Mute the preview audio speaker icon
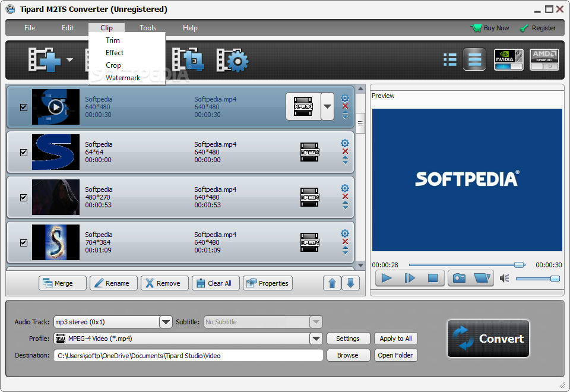Viewport: 570px width, 392px height. [504, 279]
